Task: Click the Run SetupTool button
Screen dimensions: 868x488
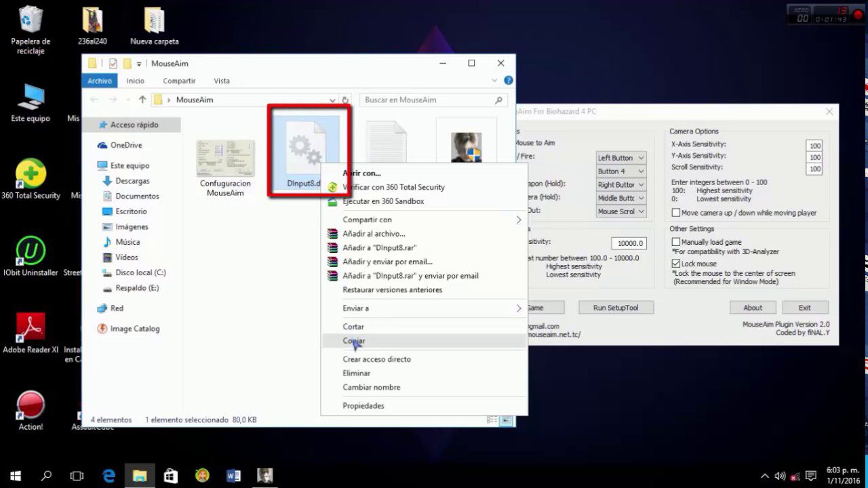Action: point(616,308)
